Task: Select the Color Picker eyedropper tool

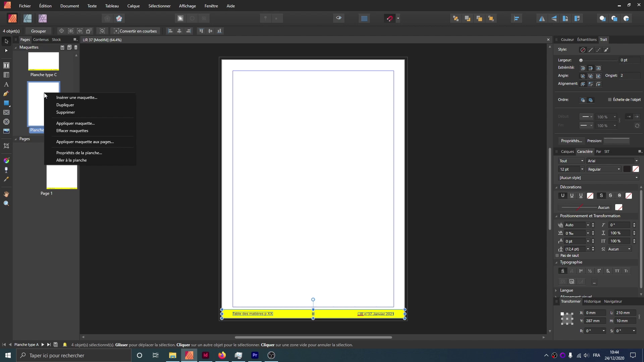Action: pyautogui.click(x=6, y=179)
